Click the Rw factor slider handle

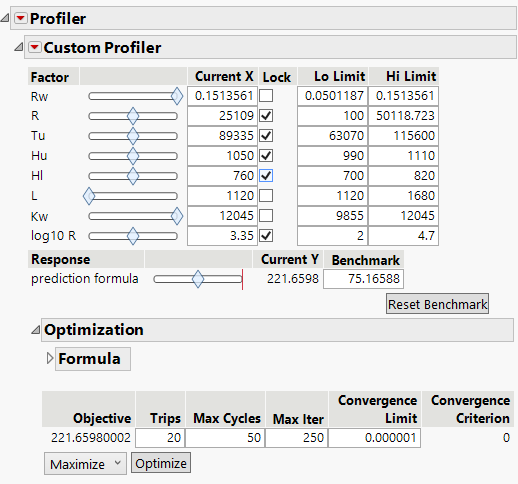177,96
